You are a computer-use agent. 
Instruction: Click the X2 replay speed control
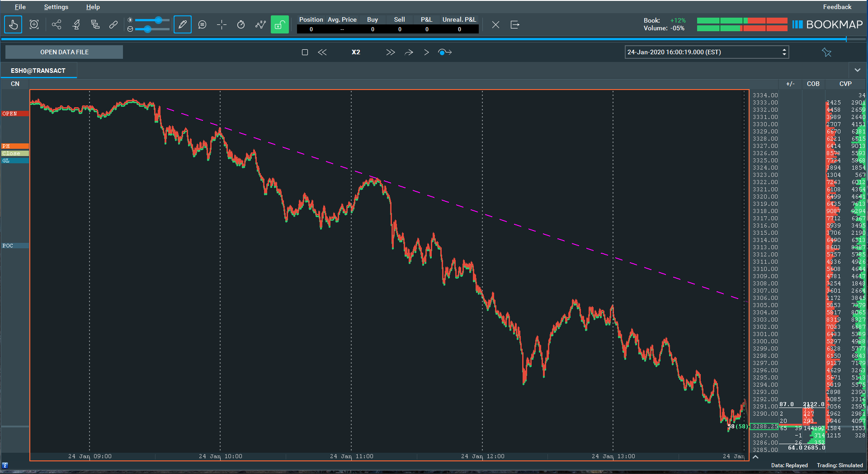(x=356, y=52)
